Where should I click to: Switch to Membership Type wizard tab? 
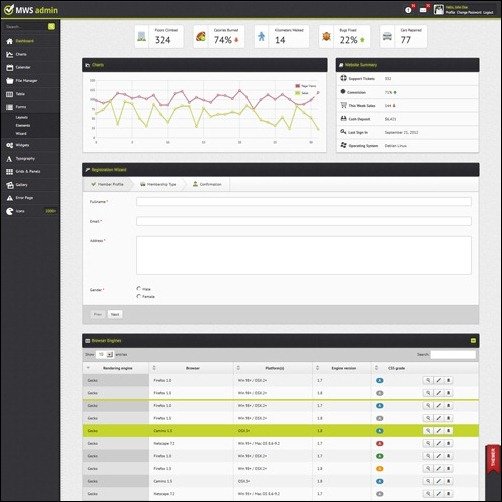pyautogui.click(x=158, y=184)
